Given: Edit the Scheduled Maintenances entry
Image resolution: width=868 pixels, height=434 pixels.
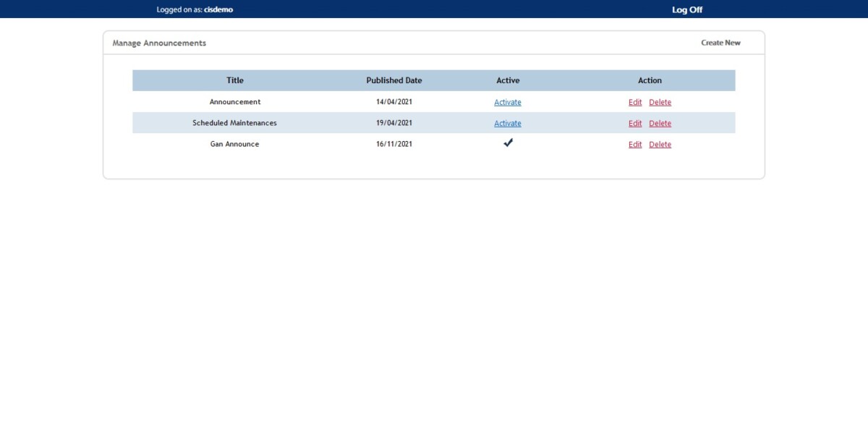Looking at the screenshot, I should click(x=635, y=123).
